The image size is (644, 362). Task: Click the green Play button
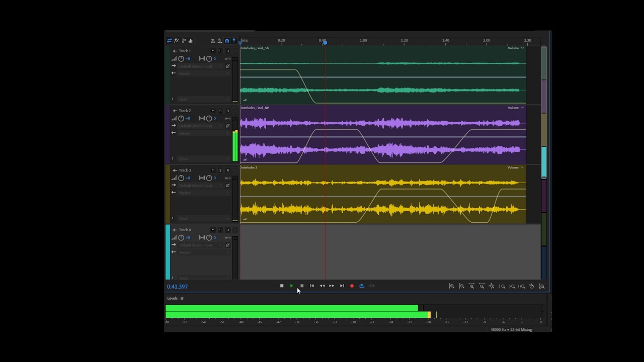click(x=292, y=286)
